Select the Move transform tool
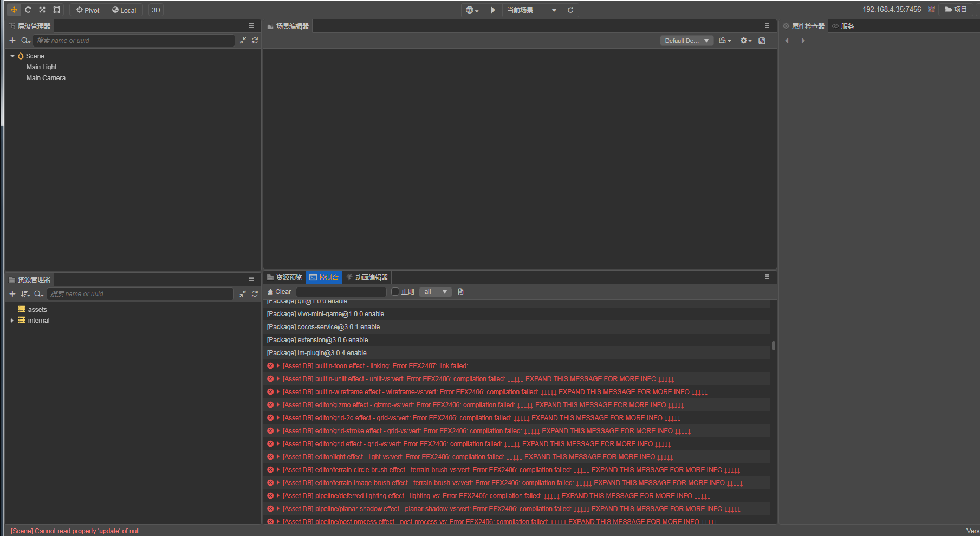Viewport: 980px width, 536px height. 14,10
